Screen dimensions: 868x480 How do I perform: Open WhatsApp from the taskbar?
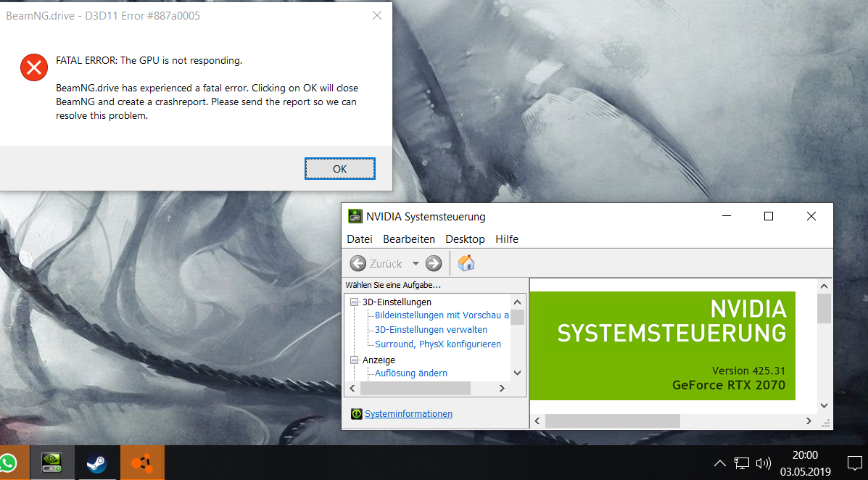tap(9, 463)
